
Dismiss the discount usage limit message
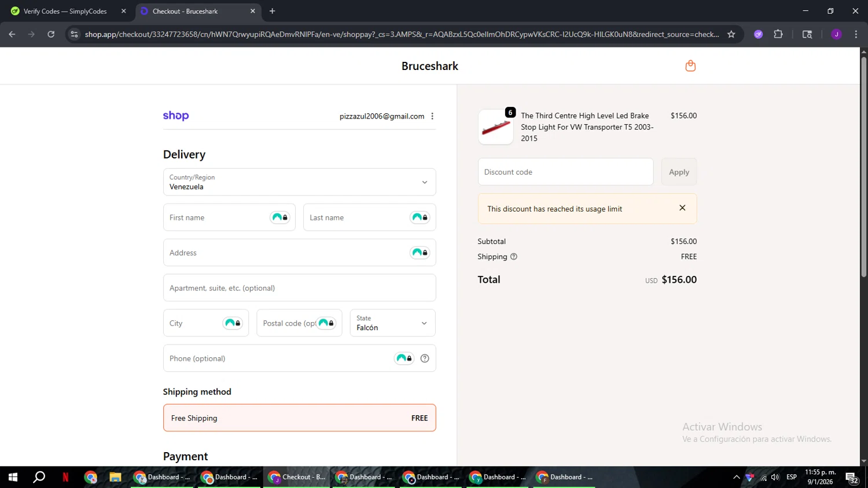point(682,208)
